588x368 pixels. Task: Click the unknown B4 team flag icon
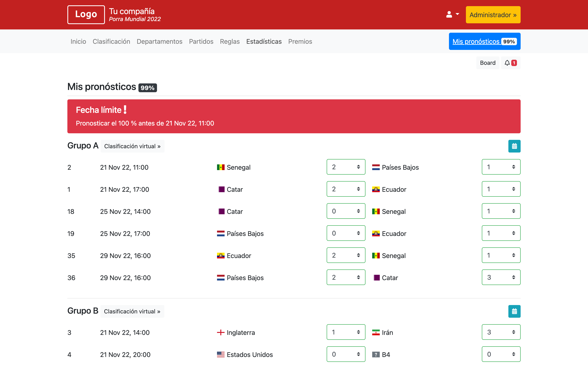tap(376, 355)
